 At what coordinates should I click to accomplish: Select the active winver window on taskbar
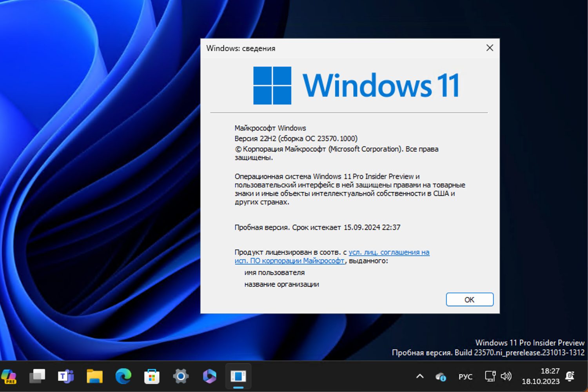pos(238,376)
